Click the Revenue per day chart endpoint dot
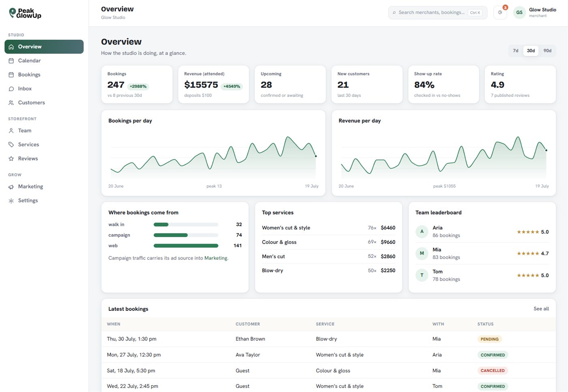Image resolution: width=568 pixels, height=392 pixels. (546, 150)
